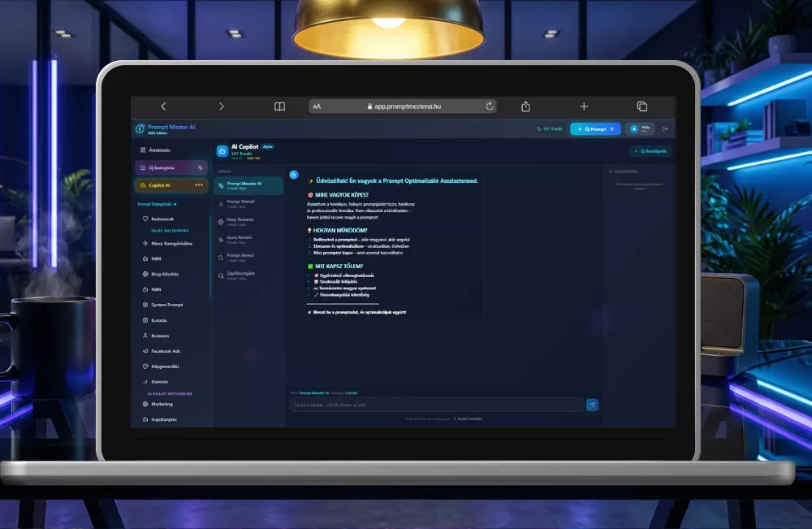This screenshot has width=812, height=529.
Task: Click the logout icon in the top bar
Action: pos(666,128)
